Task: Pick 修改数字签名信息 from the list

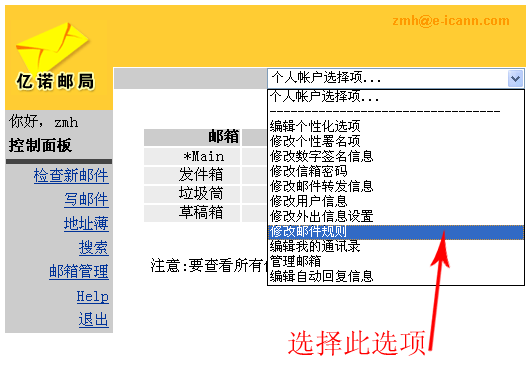Action: point(395,156)
